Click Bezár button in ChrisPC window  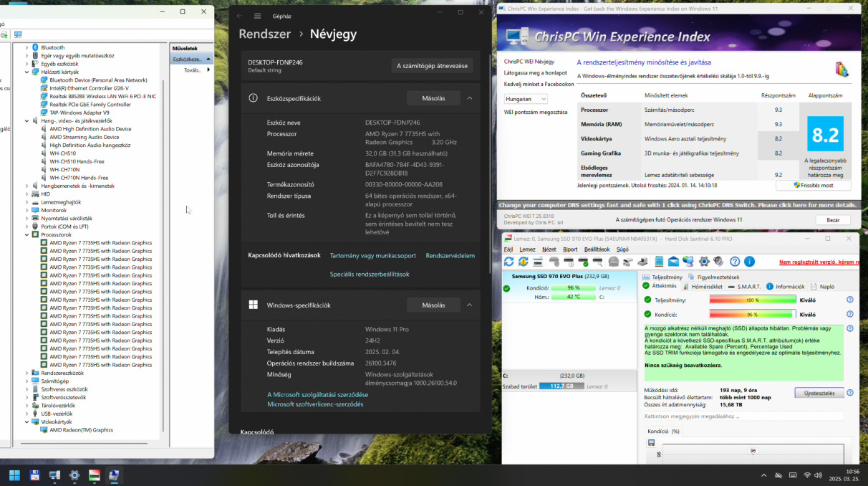(x=833, y=220)
